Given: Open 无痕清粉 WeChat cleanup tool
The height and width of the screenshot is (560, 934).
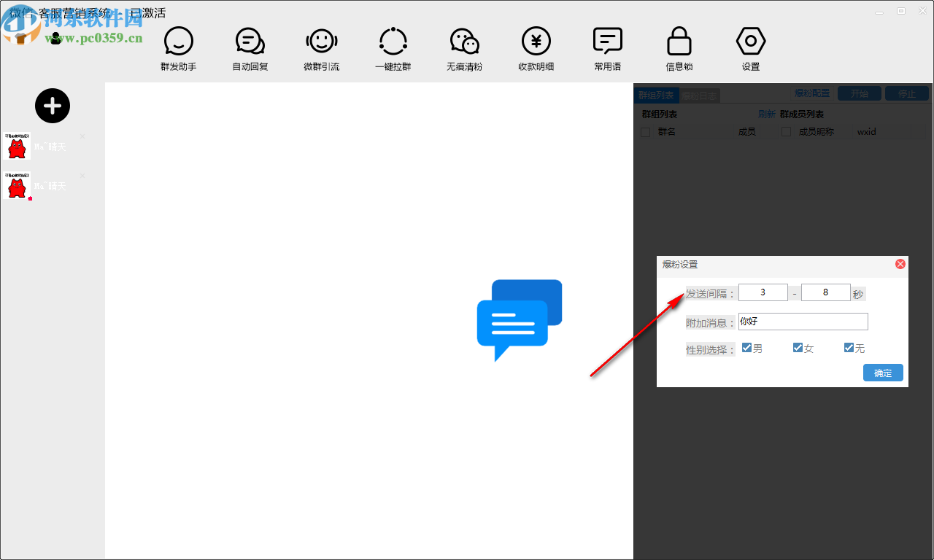Looking at the screenshot, I should [x=464, y=42].
